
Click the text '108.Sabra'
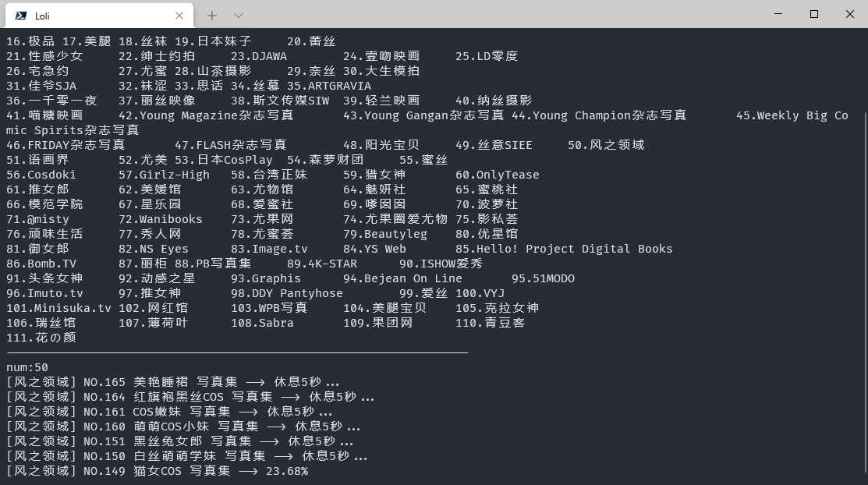tap(262, 323)
